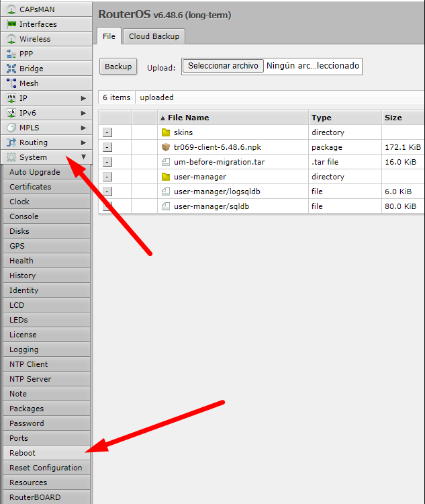Screen dimensions: 425x504
Task: Click the tr069-client package icon
Action: pos(166,147)
